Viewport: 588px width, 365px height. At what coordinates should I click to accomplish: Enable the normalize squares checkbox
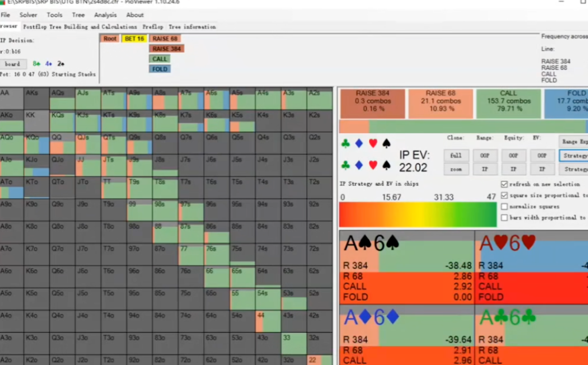(504, 207)
